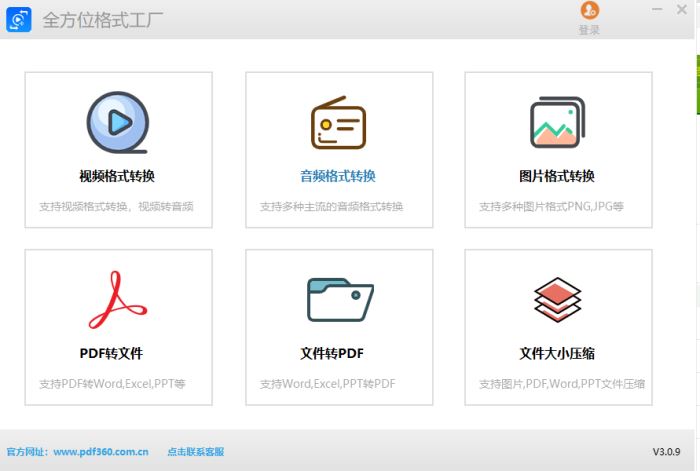Click the 登录 label under avatar

[x=589, y=30]
